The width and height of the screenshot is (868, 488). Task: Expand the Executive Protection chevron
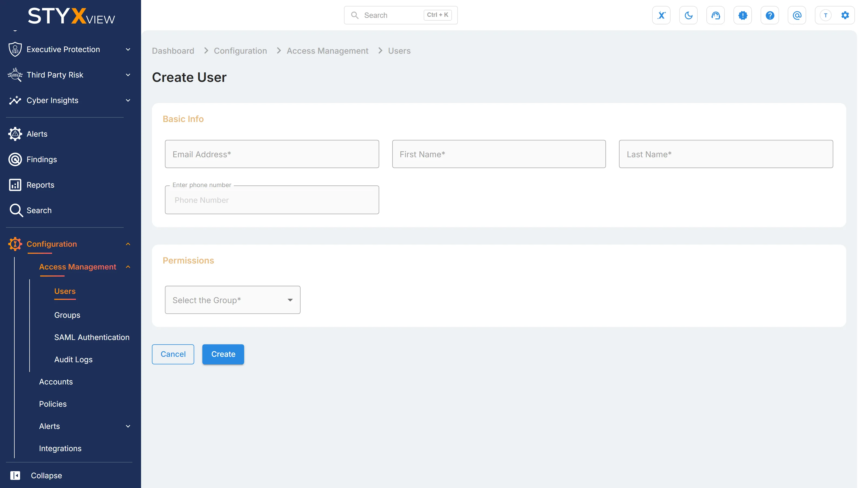point(128,50)
